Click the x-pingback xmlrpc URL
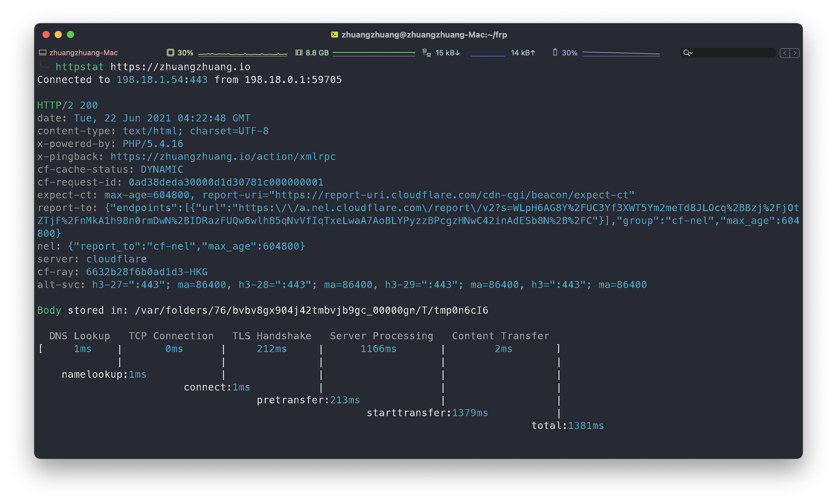This screenshot has height=504, width=837. point(223,157)
